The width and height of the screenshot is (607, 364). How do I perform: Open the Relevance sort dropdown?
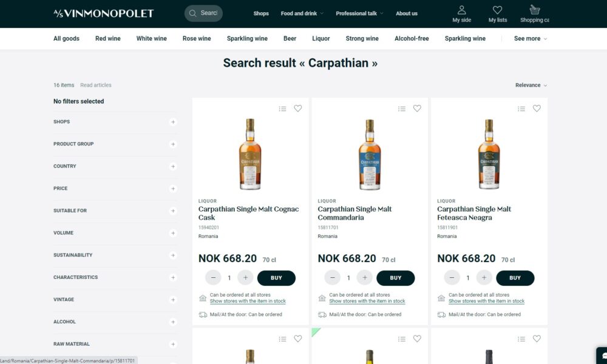[531, 86]
